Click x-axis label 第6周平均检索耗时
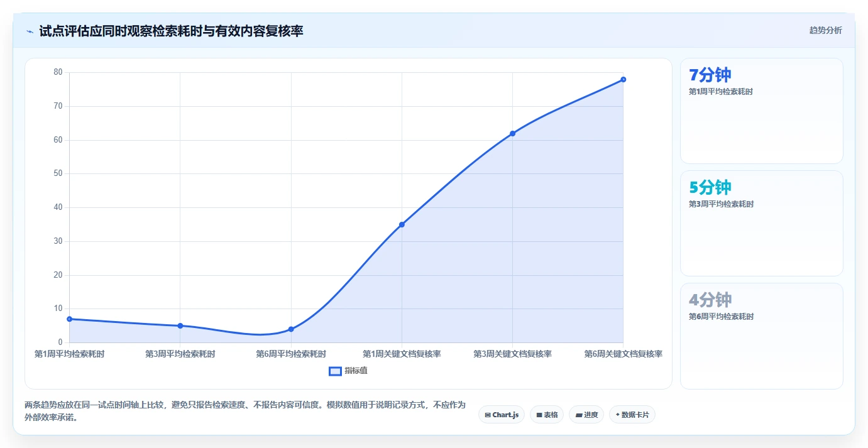Image resolution: width=868 pixels, height=448 pixels. point(291,354)
